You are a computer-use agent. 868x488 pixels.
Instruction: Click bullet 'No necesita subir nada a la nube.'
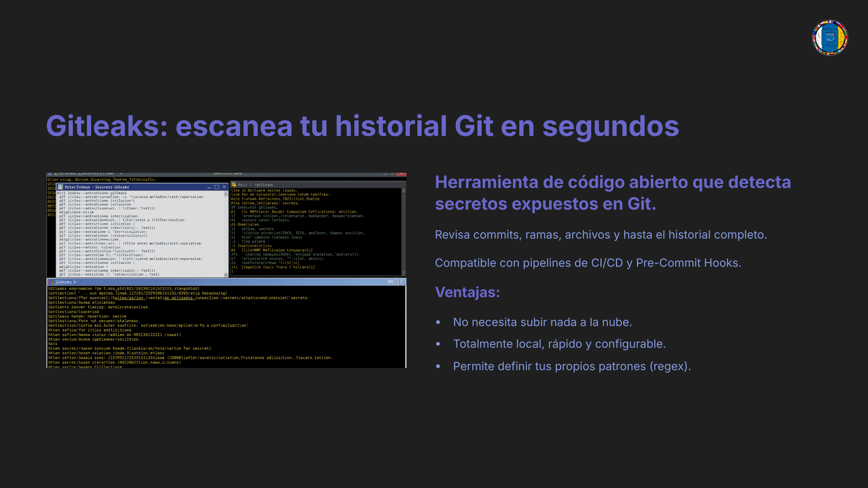[542, 322]
